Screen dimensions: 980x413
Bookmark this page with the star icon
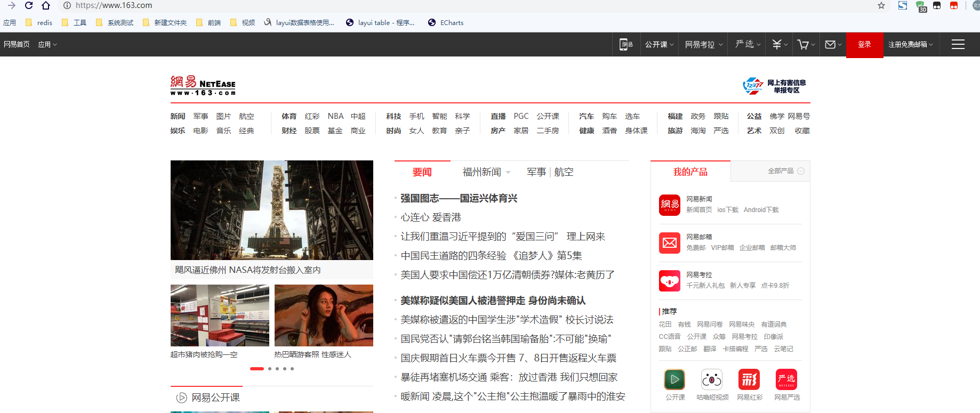click(881, 5)
